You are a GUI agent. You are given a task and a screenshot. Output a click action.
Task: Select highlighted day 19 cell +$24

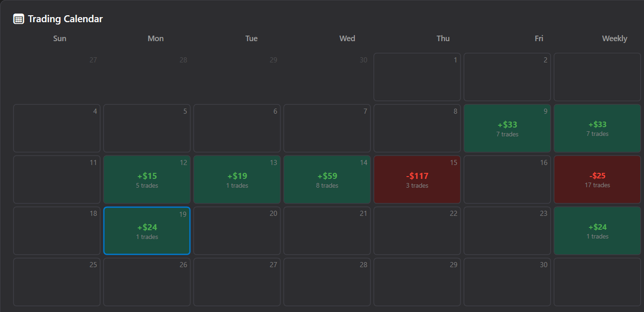pyautogui.click(x=147, y=231)
